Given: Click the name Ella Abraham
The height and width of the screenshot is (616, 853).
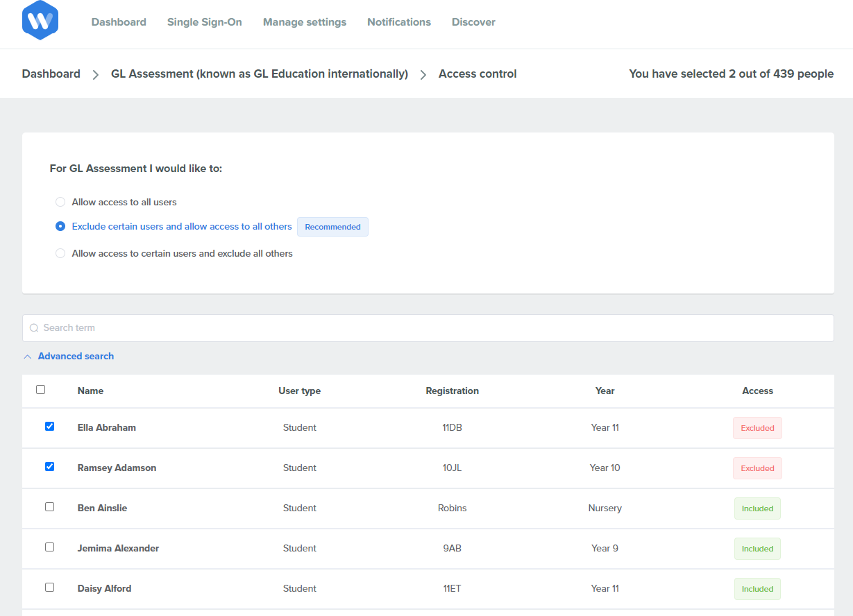Looking at the screenshot, I should [107, 427].
